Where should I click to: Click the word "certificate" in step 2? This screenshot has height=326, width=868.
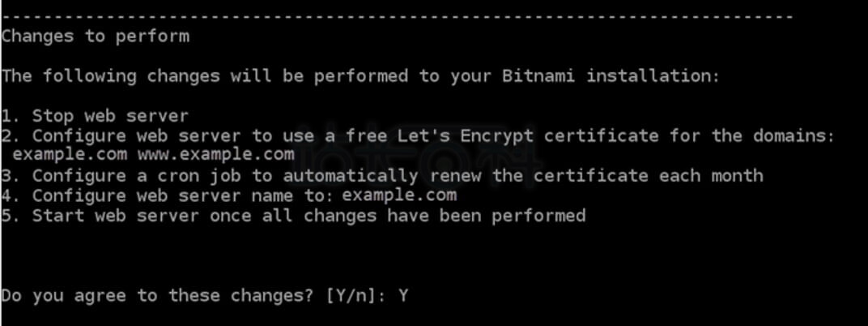601,135
